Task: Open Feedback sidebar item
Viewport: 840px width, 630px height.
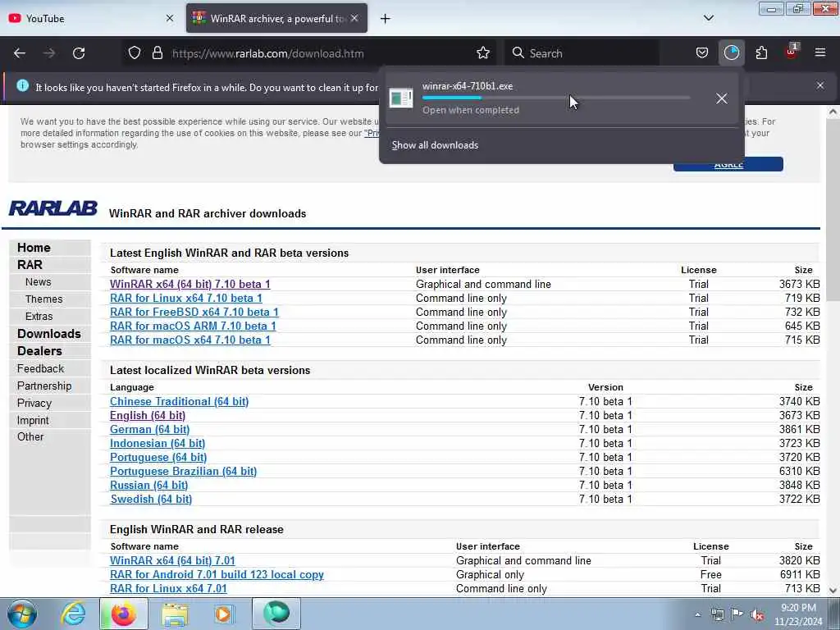Action: pyautogui.click(x=40, y=368)
